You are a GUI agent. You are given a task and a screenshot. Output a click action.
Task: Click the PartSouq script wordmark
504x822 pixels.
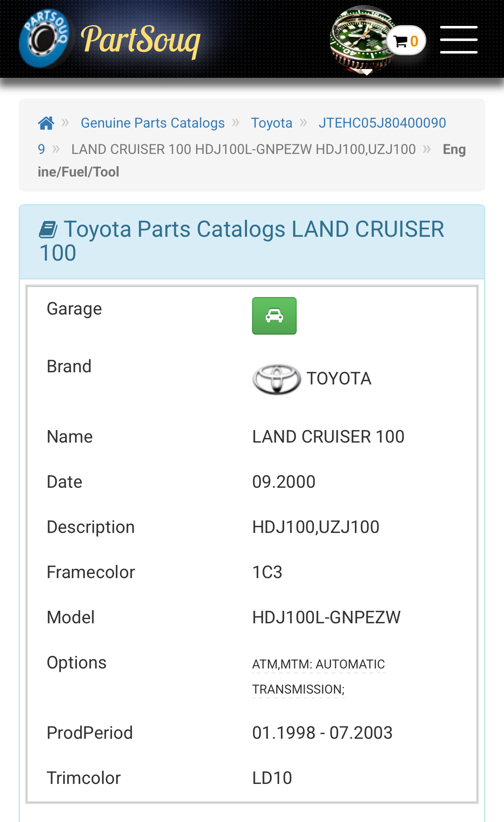click(141, 40)
